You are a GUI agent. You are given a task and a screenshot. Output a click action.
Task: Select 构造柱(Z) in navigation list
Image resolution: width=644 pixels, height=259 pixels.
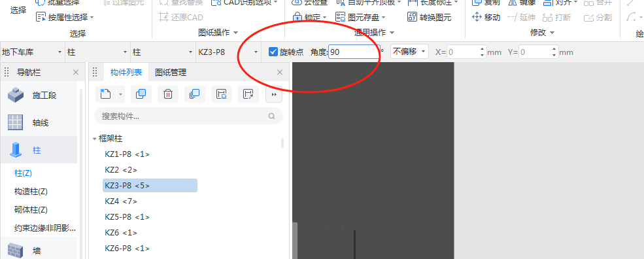[x=31, y=192]
